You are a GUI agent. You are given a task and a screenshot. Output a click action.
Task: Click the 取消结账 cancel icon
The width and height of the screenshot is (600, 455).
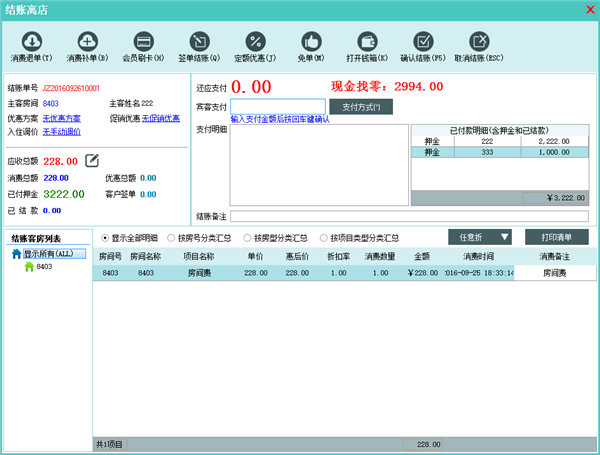pos(479,42)
